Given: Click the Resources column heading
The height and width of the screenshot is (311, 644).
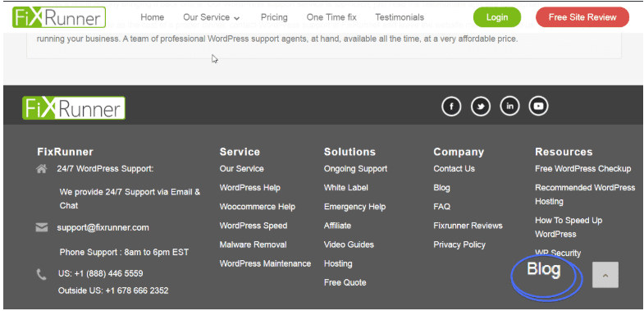Looking at the screenshot, I should 564,152.
